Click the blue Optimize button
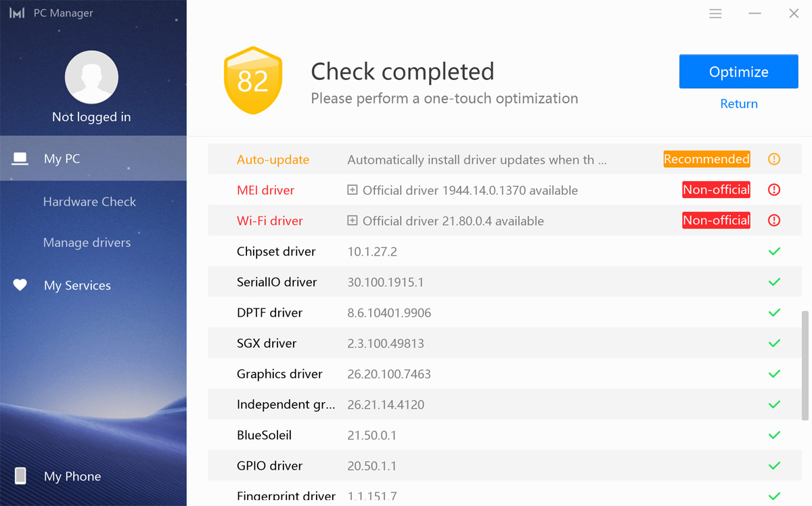 coord(739,72)
